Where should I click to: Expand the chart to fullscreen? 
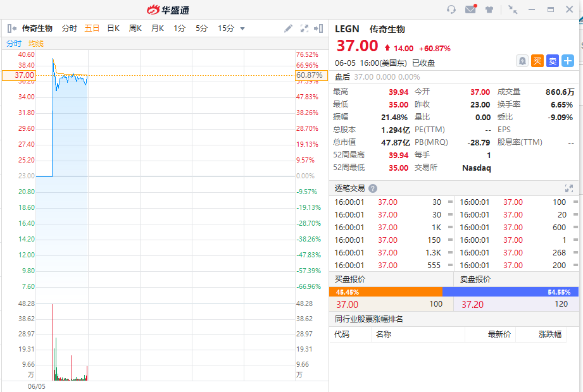pos(304,28)
